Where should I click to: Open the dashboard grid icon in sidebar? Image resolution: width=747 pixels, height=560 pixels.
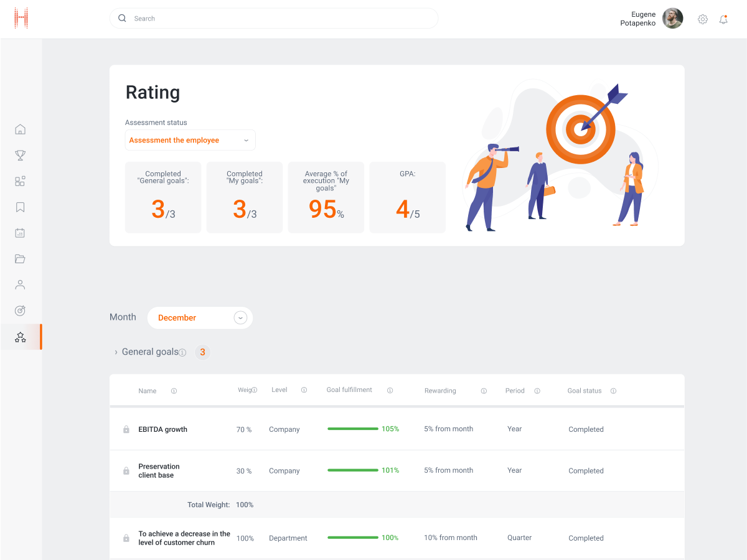pyautogui.click(x=20, y=181)
